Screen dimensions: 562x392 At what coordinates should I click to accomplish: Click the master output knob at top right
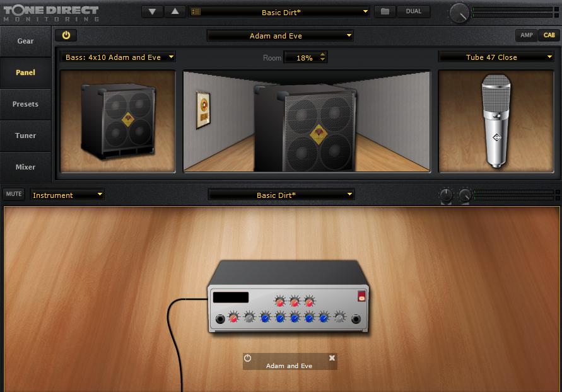click(459, 13)
